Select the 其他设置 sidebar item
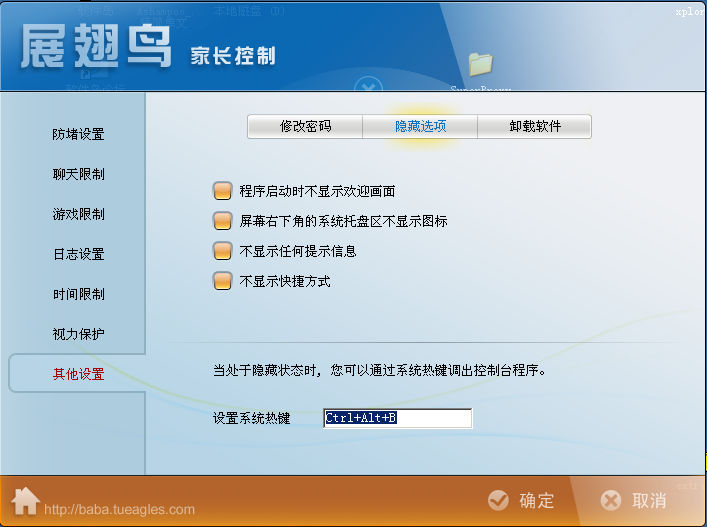Viewport: 707px width, 527px height. click(x=78, y=374)
